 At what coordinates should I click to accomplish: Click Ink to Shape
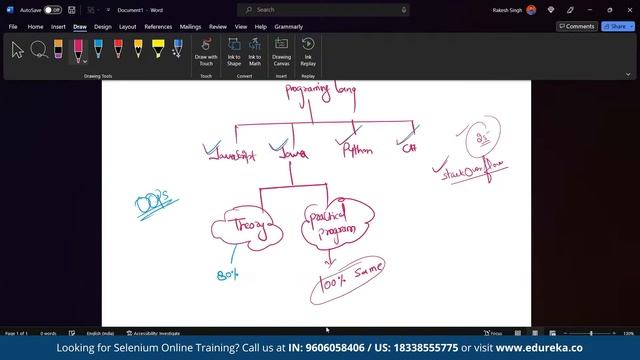click(234, 52)
